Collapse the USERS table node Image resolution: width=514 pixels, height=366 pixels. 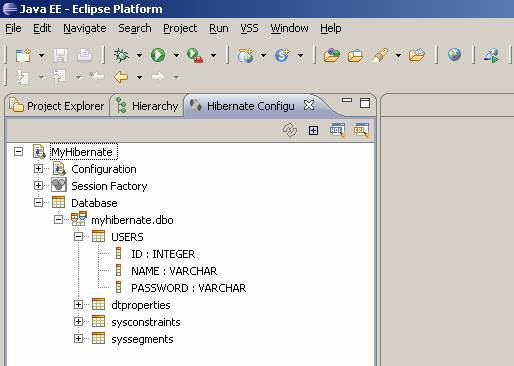click(79, 237)
